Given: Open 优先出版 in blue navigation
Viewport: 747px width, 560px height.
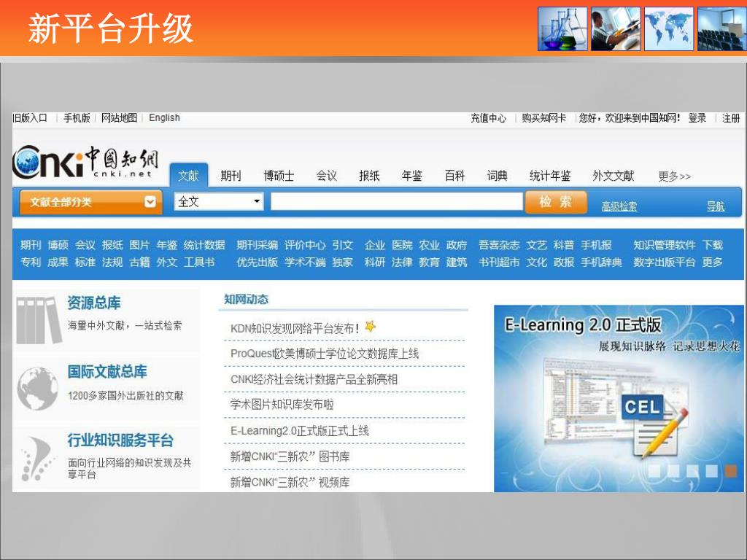Looking at the screenshot, I should (x=258, y=262).
